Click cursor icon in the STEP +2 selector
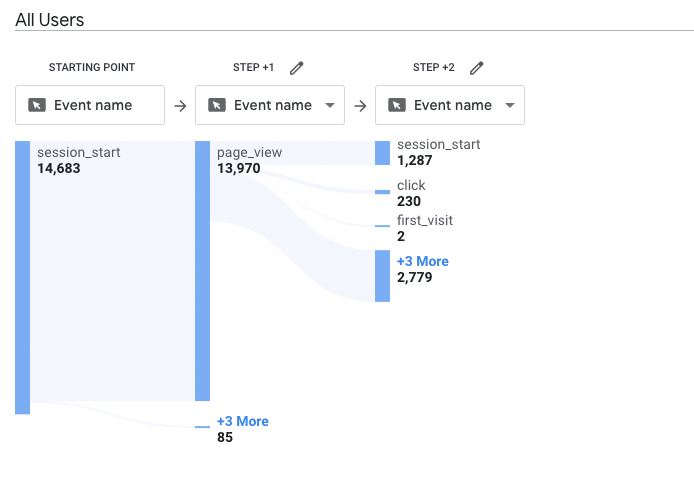The width and height of the screenshot is (694, 492). [397, 105]
